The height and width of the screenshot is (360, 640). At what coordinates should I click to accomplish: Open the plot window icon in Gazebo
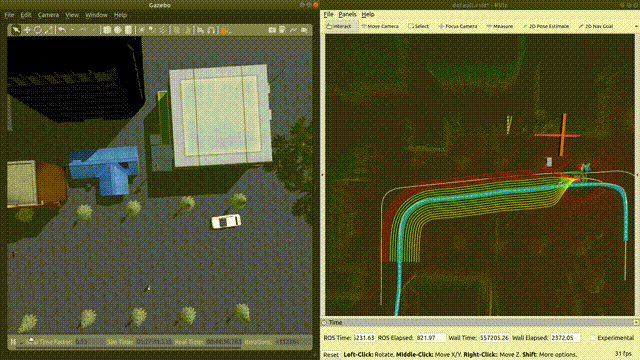click(x=293, y=30)
